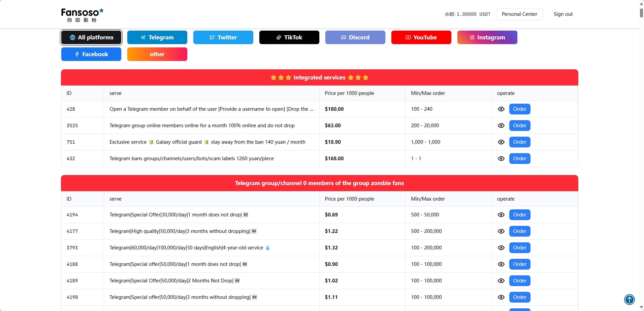View details eye icon for service 3793
This screenshot has height=311, width=644.
501,248
